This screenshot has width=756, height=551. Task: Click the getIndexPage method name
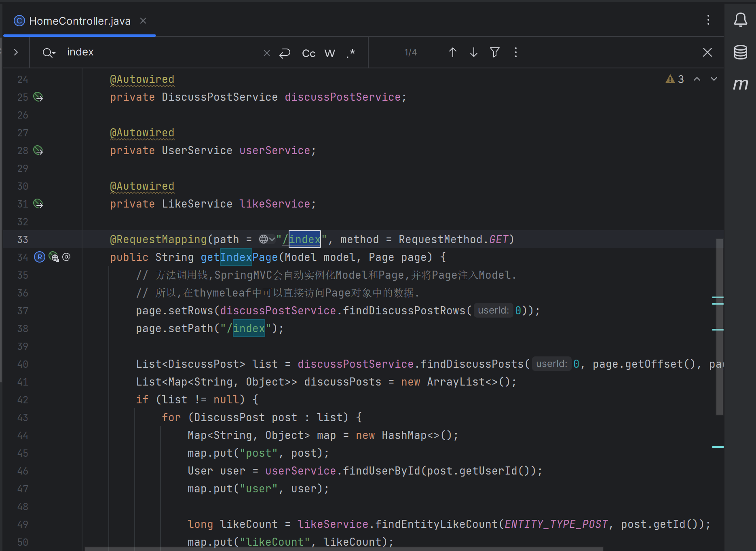(239, 257)
